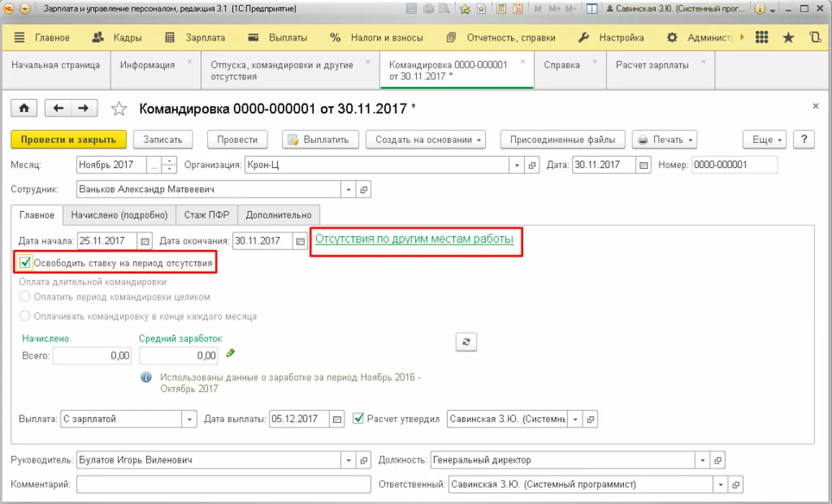Expand the Выплата dropdown arrow

[190, 419]
